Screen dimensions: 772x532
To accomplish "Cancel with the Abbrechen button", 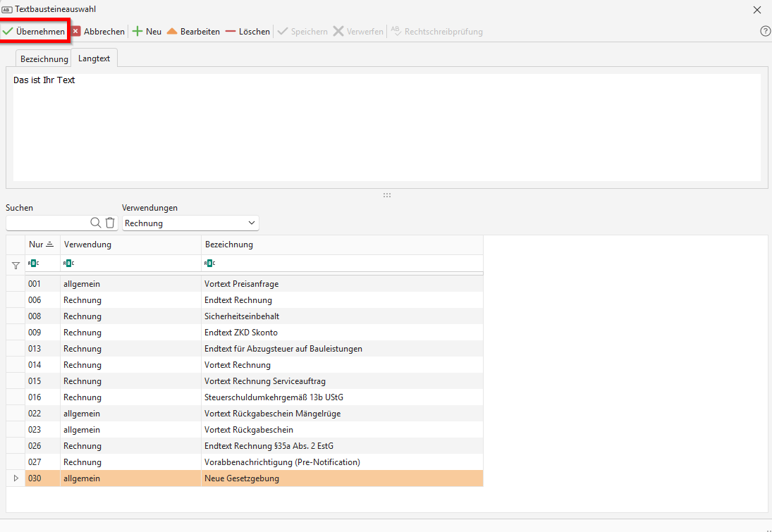I will [x=98, y=32].
